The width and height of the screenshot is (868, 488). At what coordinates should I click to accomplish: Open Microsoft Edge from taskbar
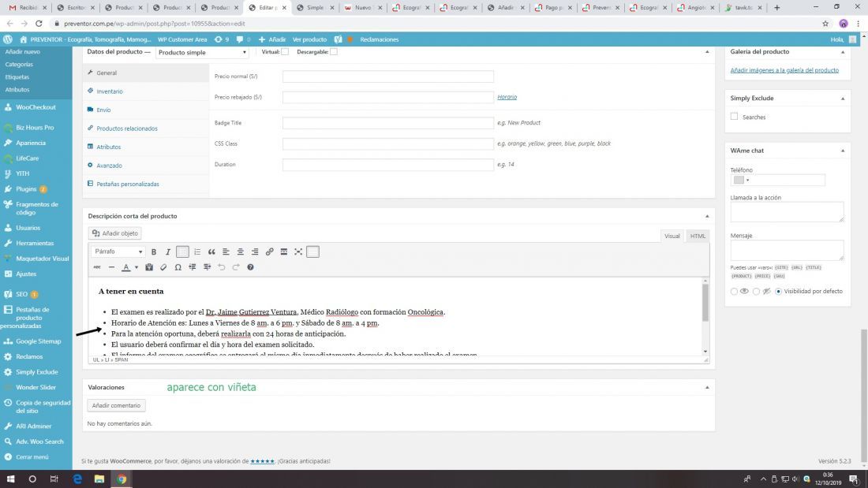tap(77, 479)
